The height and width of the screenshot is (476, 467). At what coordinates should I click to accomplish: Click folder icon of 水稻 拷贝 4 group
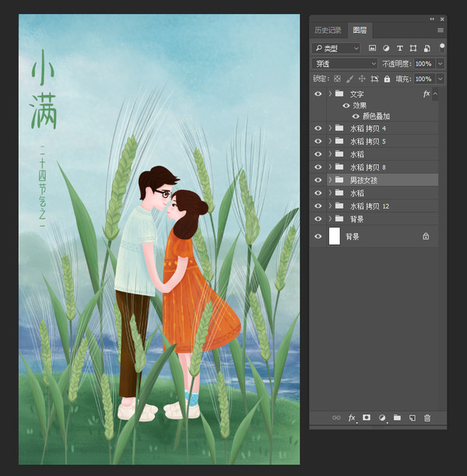coord(339,128)
